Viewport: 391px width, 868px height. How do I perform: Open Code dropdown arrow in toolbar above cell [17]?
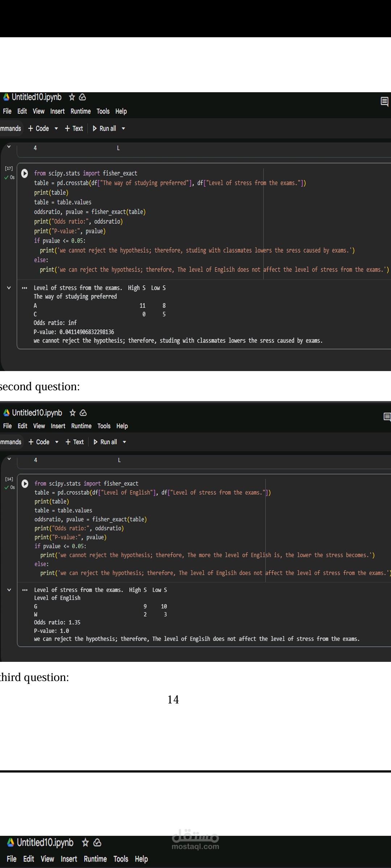coord(56,128)
